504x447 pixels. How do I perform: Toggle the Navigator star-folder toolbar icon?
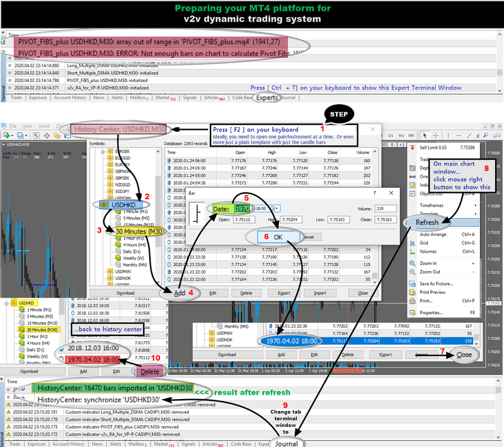click(x=57, y=136)
